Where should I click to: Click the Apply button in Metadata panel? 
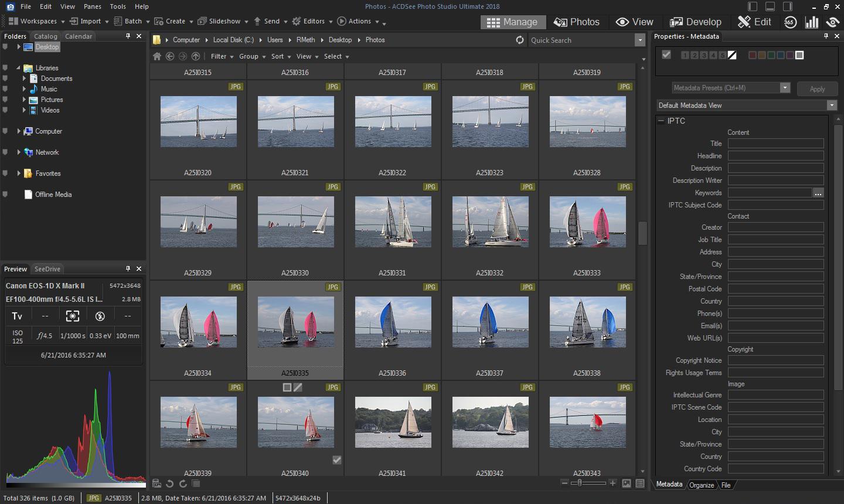pyautogui.click(x=817, y=88)
